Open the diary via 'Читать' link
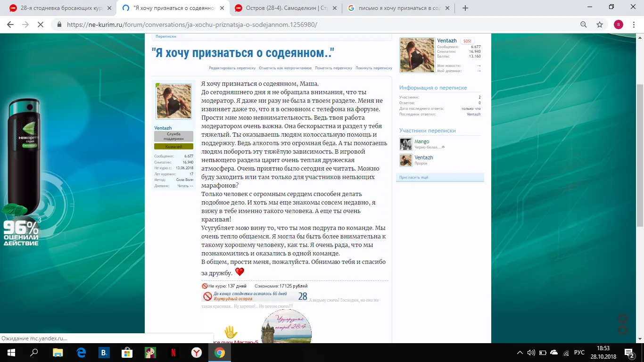This screenshot has width=644, height=362. (x=185, y=186)
